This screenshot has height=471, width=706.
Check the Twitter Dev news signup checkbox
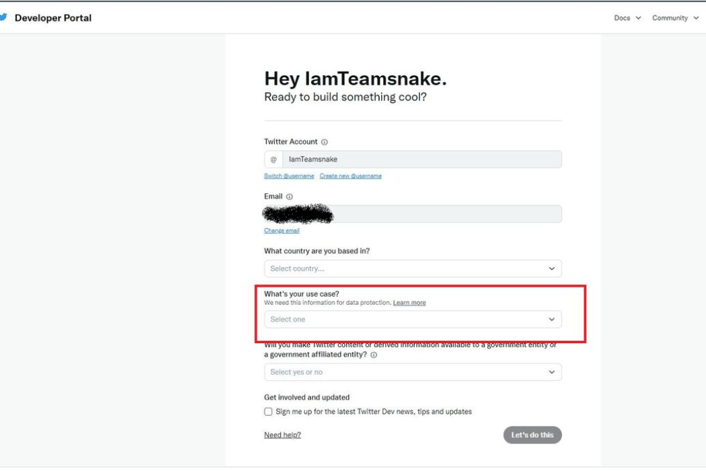point(268,412)
